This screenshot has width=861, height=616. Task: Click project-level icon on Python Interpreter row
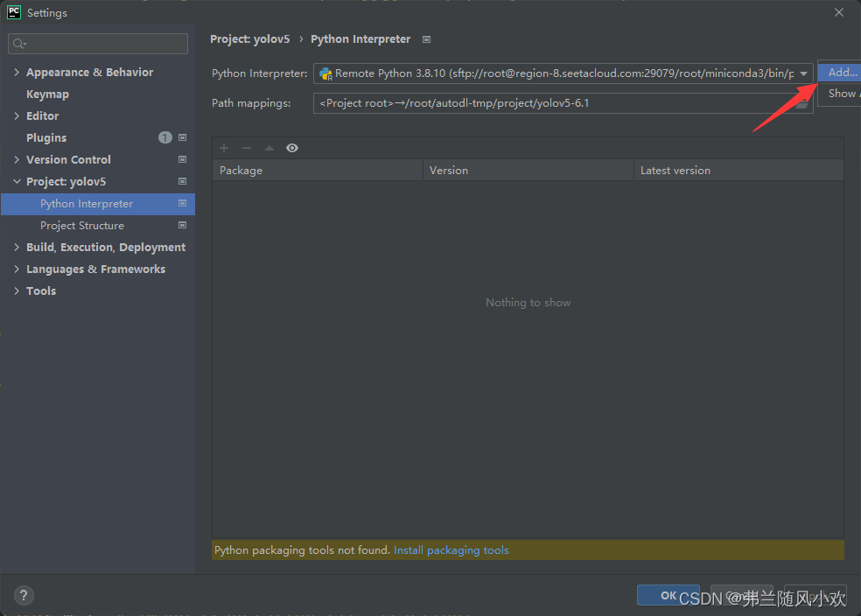click(x=182, y=203)
